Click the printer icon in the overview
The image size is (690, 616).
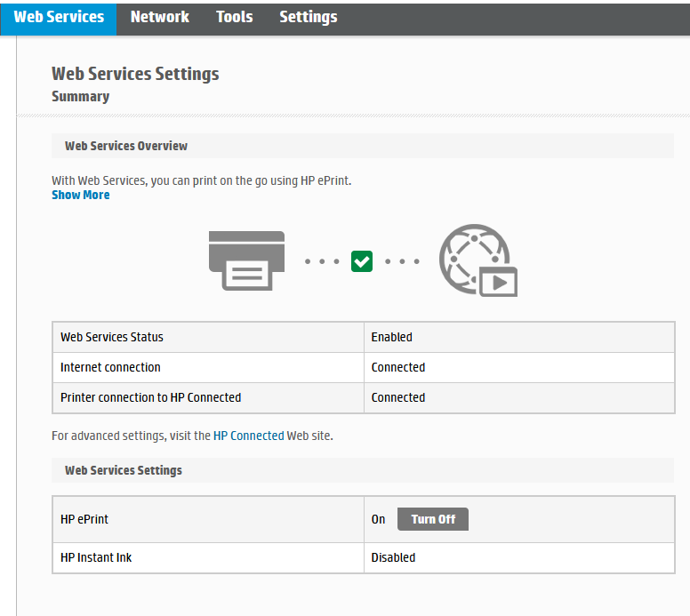pyautogui.click(x=246, y=260)
